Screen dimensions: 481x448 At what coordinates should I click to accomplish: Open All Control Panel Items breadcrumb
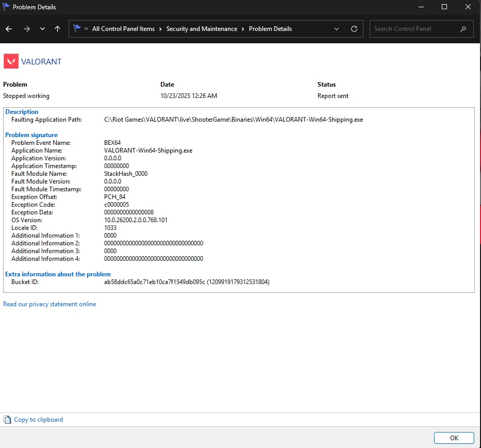coord(123,29)
